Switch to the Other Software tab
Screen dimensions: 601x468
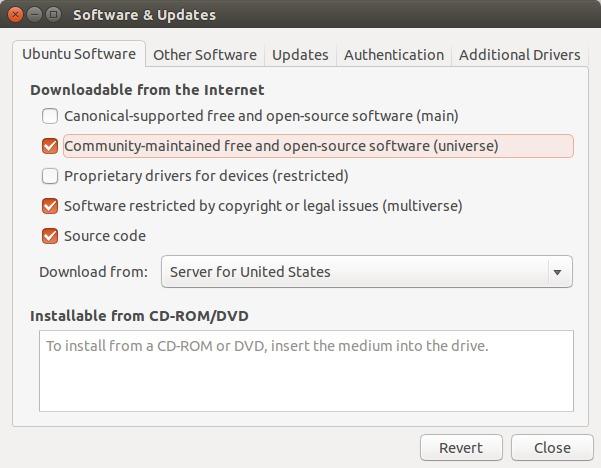point(205,55)
